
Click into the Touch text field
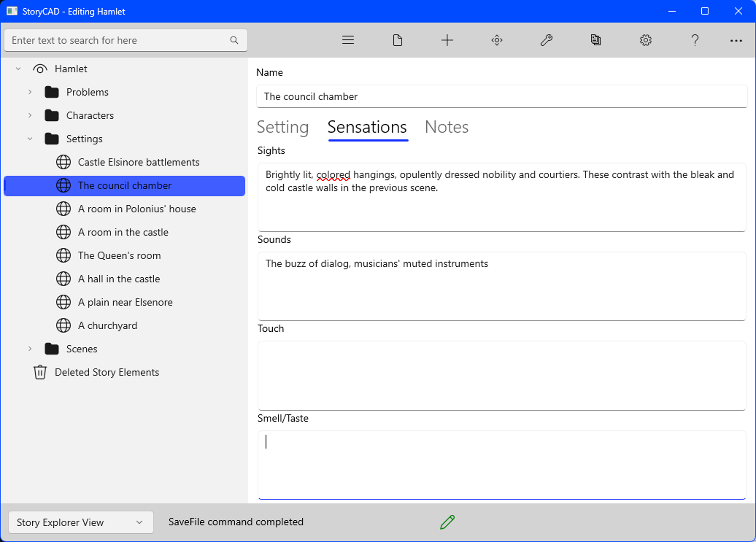pos(502,375)
